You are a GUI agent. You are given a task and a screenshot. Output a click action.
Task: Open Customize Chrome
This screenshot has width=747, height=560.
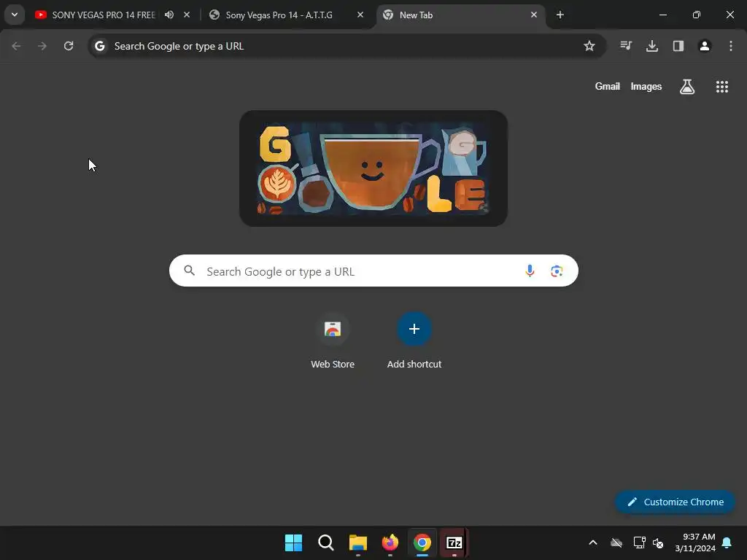pos(675,502)
